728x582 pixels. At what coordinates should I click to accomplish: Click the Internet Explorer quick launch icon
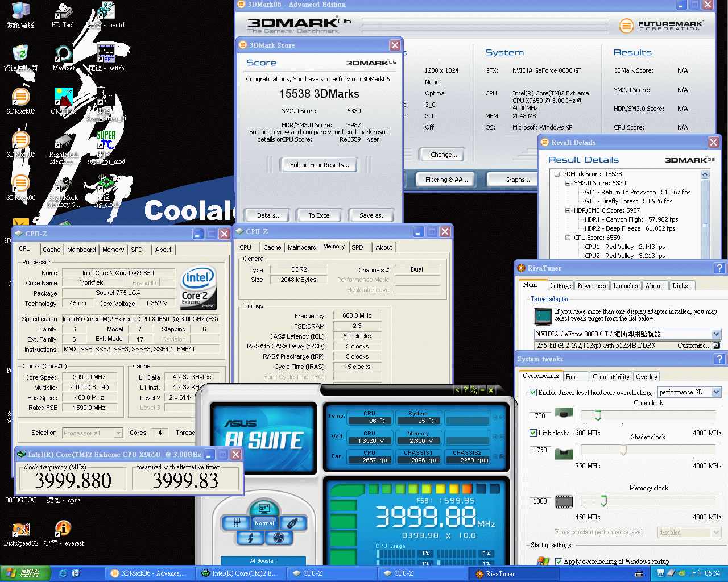pos(63,573)
